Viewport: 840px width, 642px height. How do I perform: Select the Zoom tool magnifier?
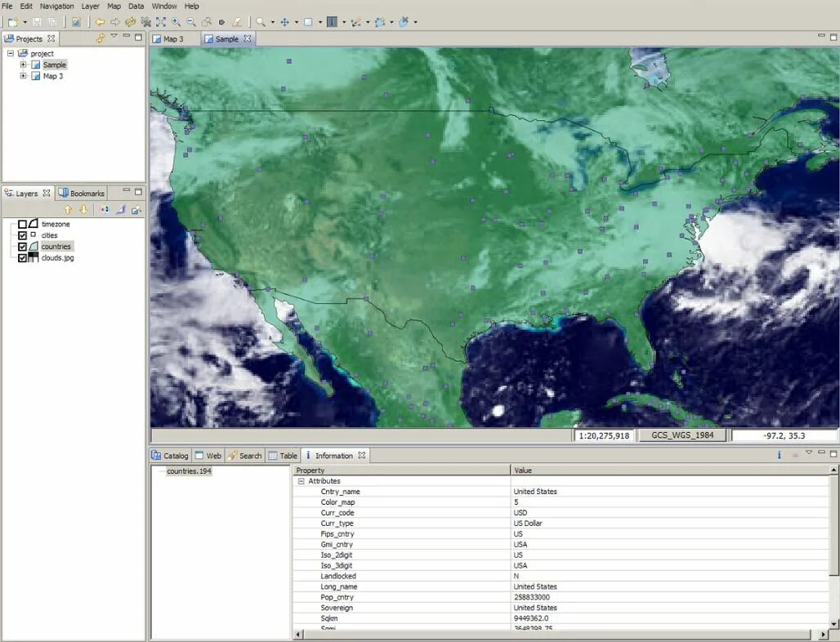click(x=261, y=22)
